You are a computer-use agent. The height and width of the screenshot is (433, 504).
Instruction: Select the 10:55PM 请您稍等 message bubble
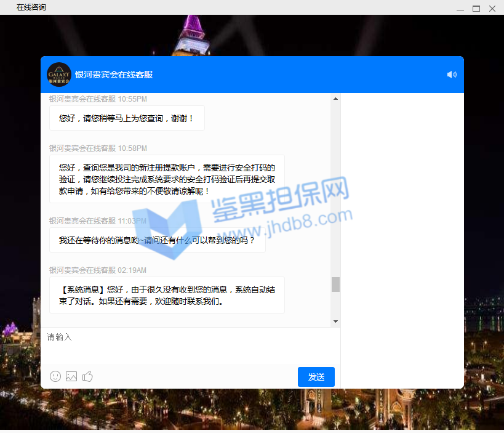coord(127,118)
